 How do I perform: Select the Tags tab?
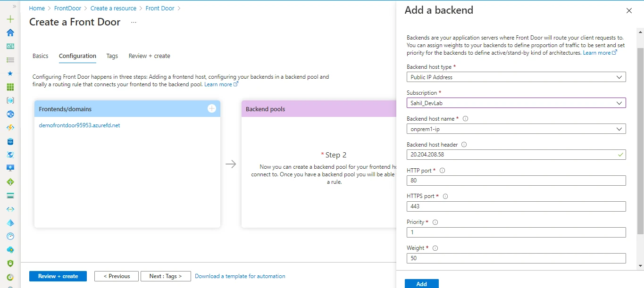[112, 56]
